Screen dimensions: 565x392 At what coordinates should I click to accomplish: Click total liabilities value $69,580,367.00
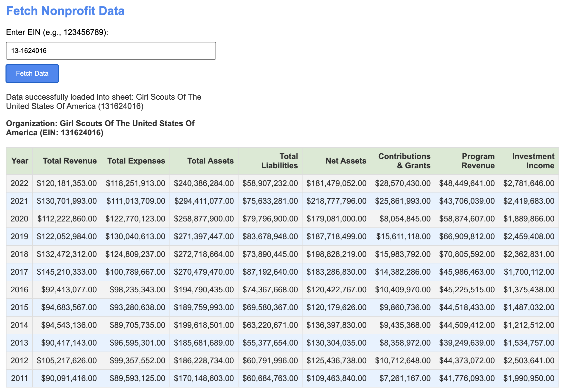coord(270,307)
